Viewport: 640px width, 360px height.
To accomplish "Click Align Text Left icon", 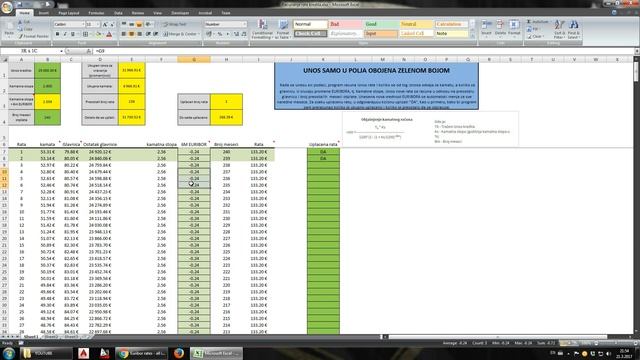I will point(124,34).
